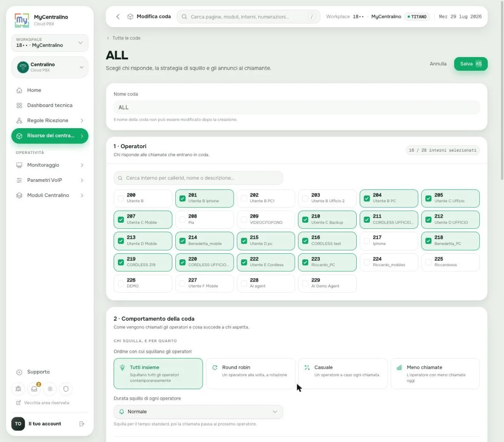Viewport: 504px width, 442px height.
Task: Go to Home in sidebar
Action: pyautogui.click(x=50, y=90)
